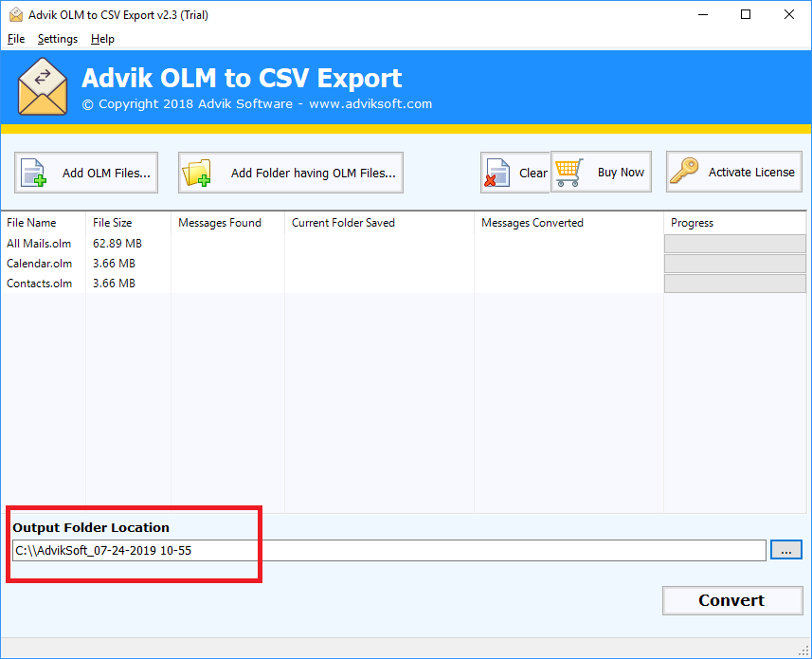Open the Settings menu

(x=58, y=39)
